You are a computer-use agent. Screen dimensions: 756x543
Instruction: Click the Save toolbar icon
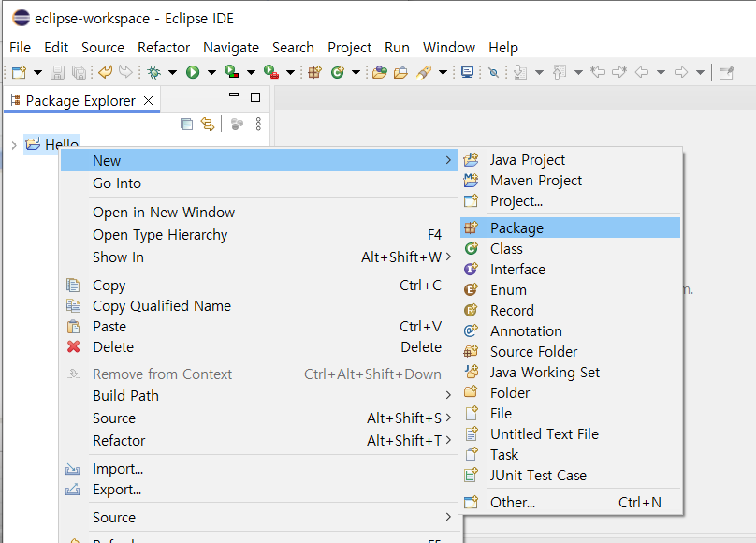57,72
